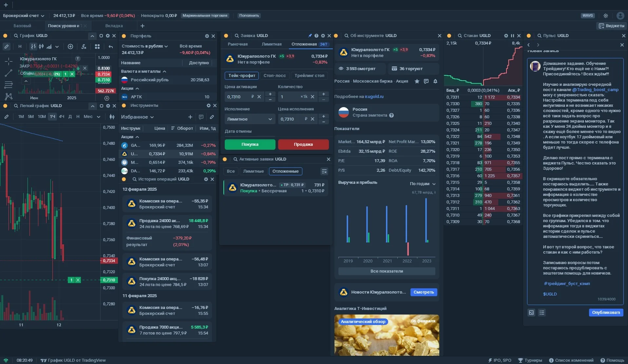Open the ir.ugold.ru link
Screen dimensions: 628x364
click(x=374, y=97)
